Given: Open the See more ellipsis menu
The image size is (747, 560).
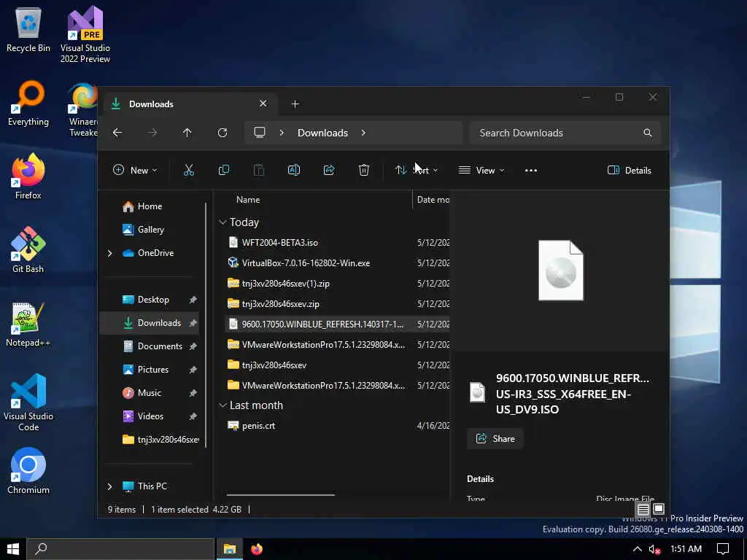Looking at the screenshot, I should click(531, 171).
